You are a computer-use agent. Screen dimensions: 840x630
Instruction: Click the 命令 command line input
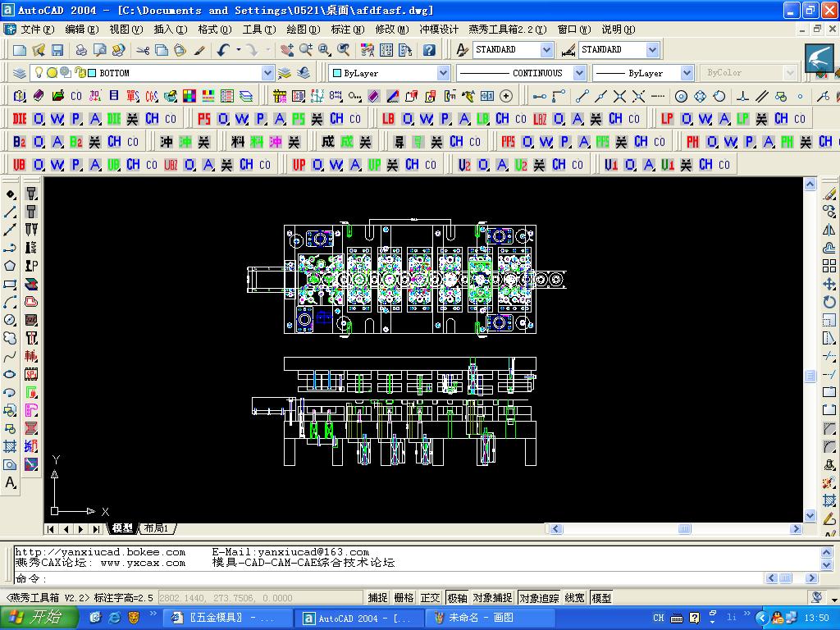[x=388, y=578]
